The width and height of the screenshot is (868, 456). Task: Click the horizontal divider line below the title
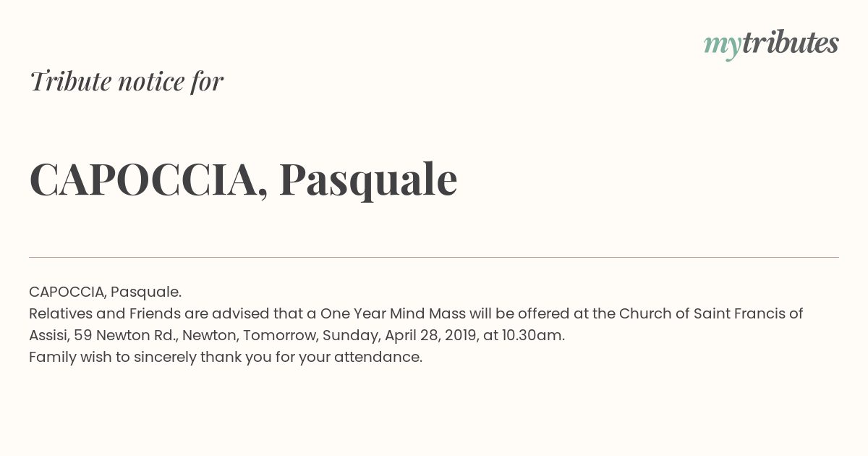[x=434, y=257]
